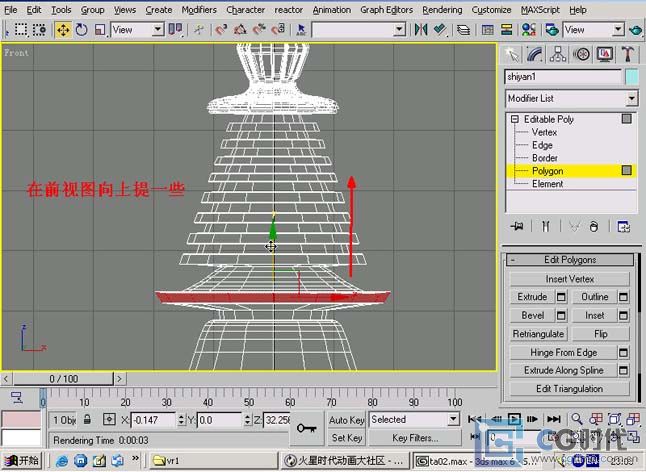646x472 pixels.
Task: Open the MAXScript menu
Action: [540, 9]
